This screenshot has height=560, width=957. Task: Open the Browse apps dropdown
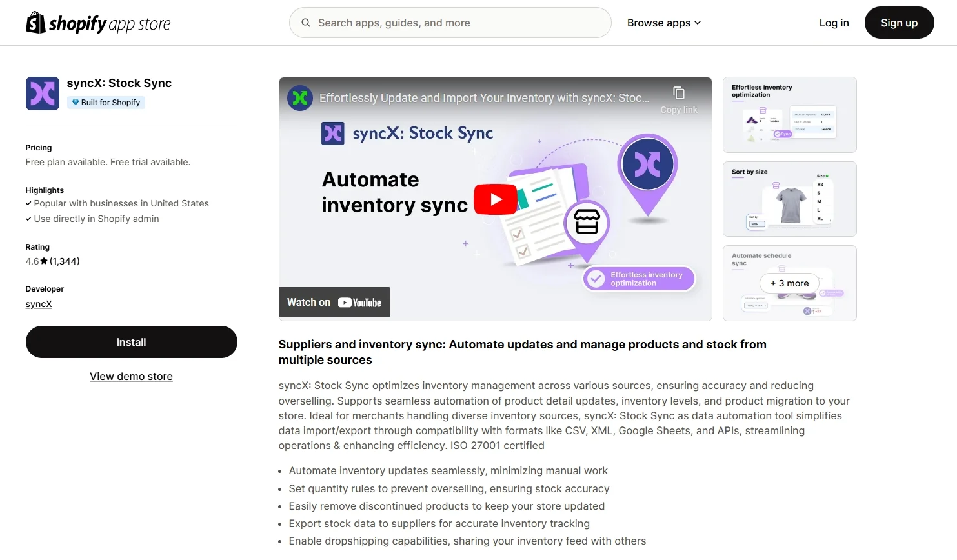[x=664, y=23]
